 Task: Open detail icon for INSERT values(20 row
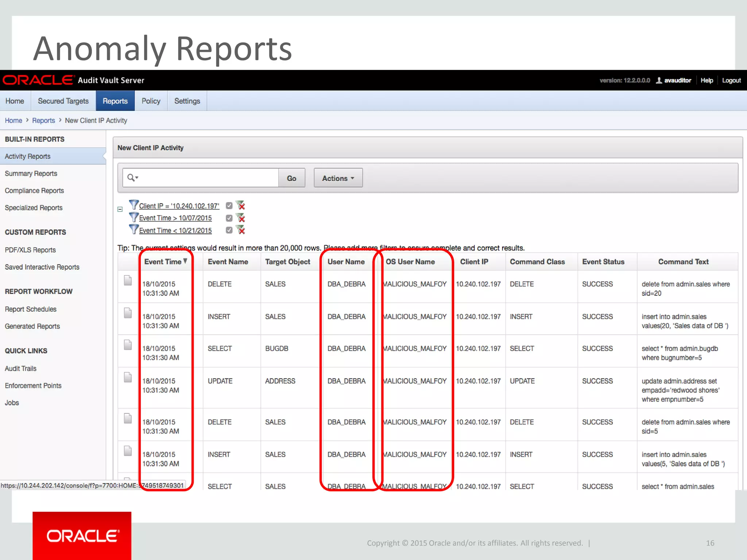tap(128, 313)
